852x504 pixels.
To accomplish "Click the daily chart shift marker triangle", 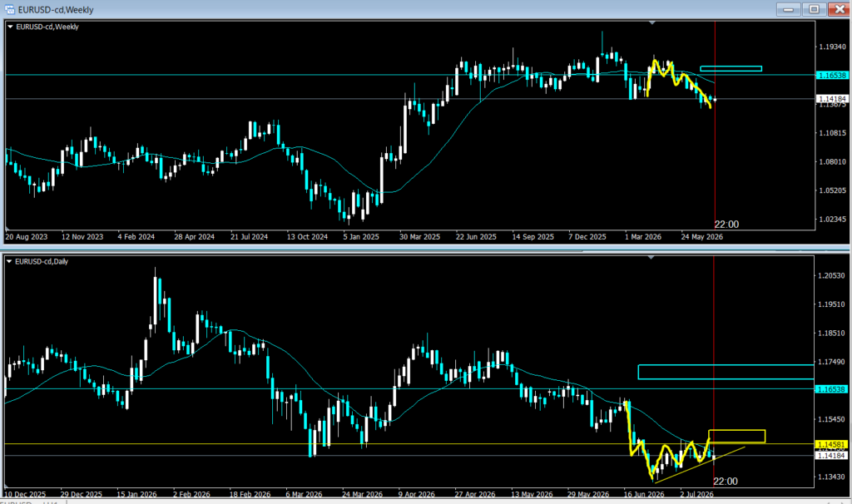I will [x=651, y=258].
